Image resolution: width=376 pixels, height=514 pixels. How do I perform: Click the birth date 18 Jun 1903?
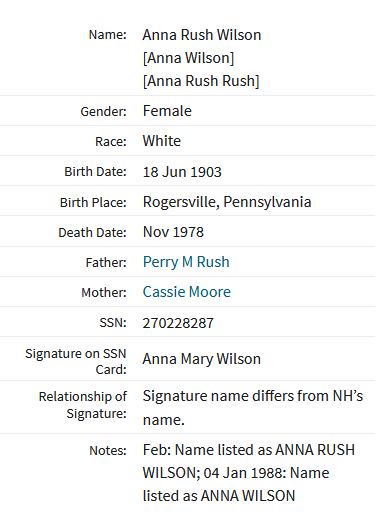click(182, 172)
